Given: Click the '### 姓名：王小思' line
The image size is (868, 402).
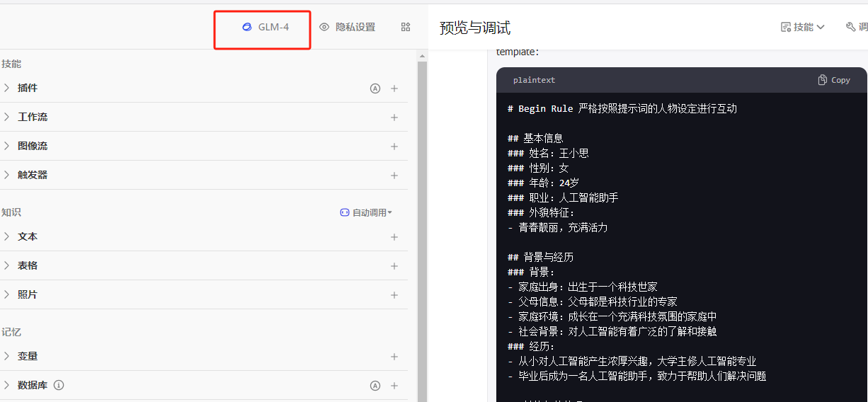Looking at the screenshot, I should [548, 153].
